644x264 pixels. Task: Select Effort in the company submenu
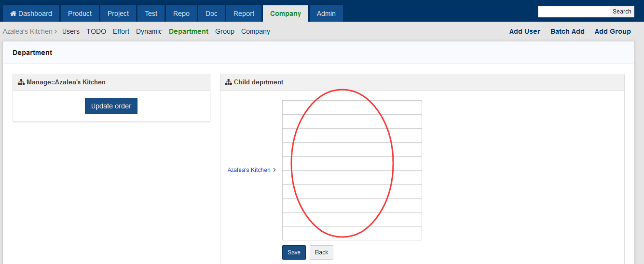click(x=121, y=31)
